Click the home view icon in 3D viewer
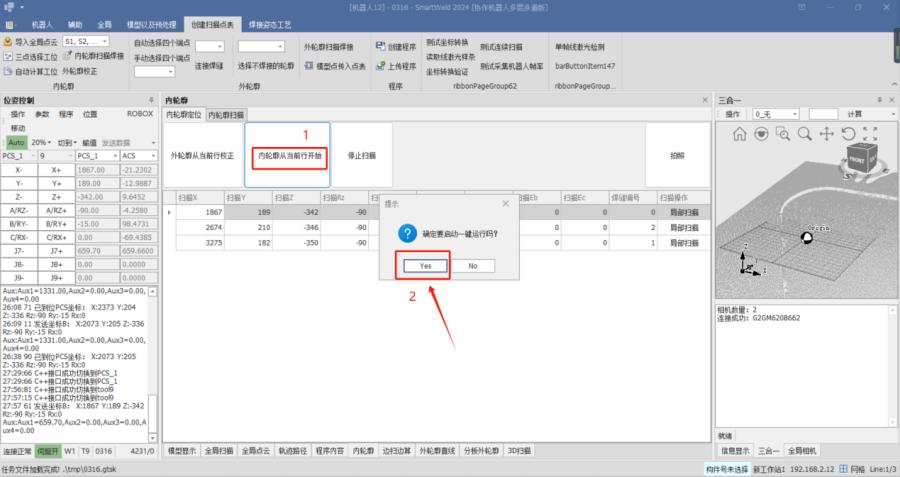900x477 pixels. coord(740,133)
